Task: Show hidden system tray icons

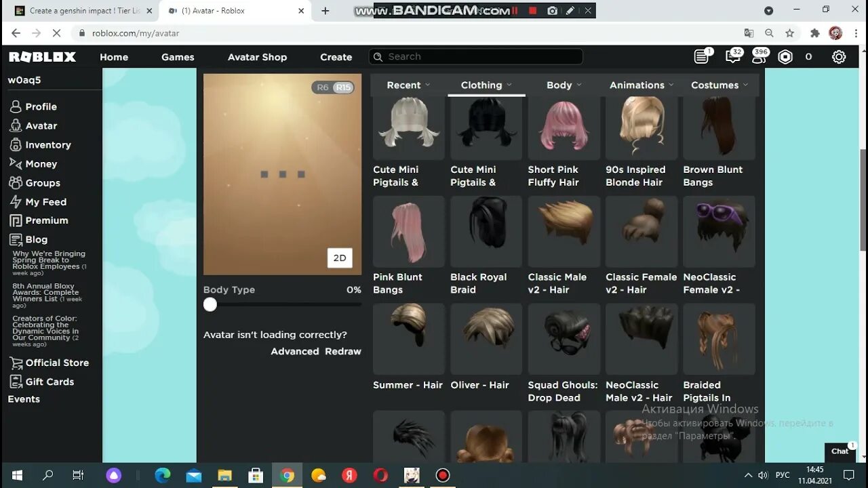Action: (x=748, y=475)
